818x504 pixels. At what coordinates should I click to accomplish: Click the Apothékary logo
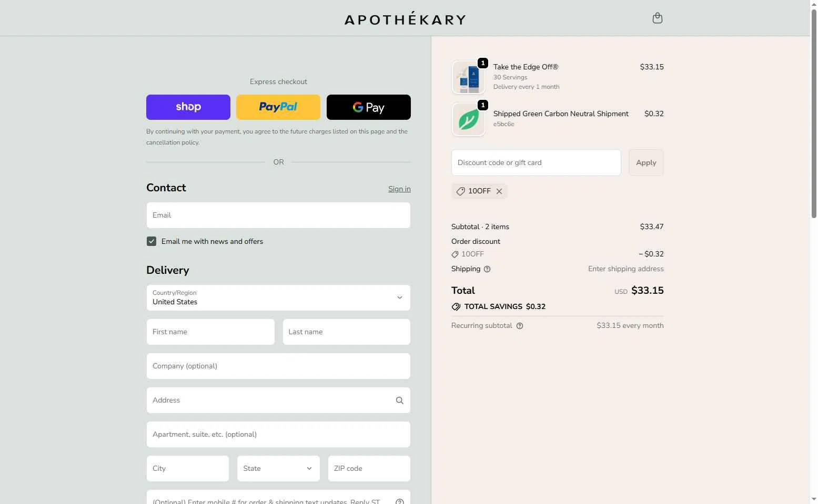[x=405, y=19]
